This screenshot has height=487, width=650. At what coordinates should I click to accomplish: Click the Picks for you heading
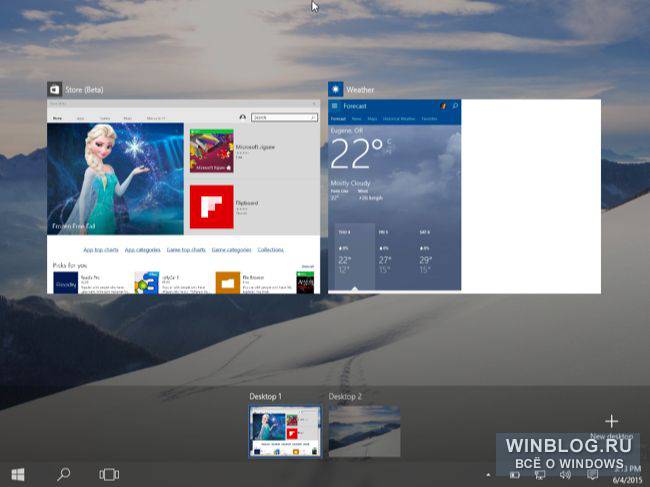pos(70,265)
